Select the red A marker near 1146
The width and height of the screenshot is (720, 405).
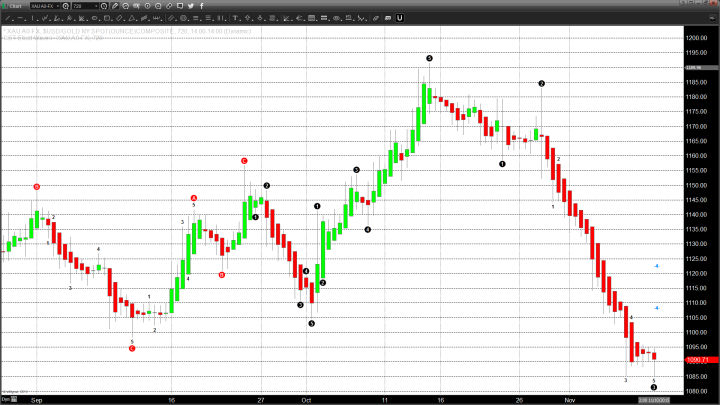pyautogui.click(x=194, y=198)
